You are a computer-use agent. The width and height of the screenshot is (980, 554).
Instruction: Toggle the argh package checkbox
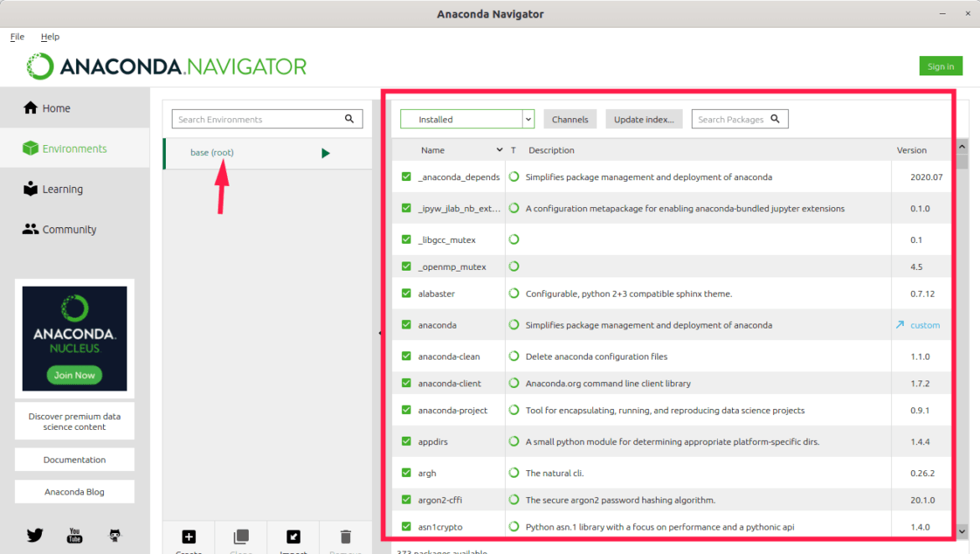[x=405, y=473]
